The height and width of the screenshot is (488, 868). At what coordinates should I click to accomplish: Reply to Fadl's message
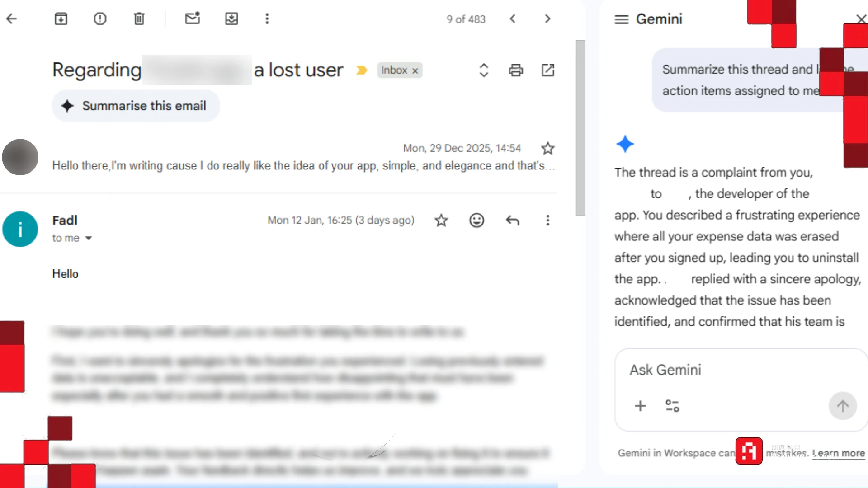(512, 220)
